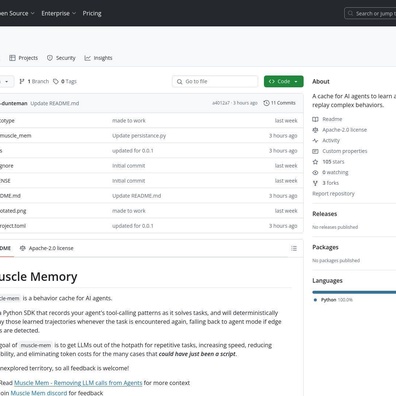
Task: Switch to Apache-2.0 license tab
Action: point(47,248)
